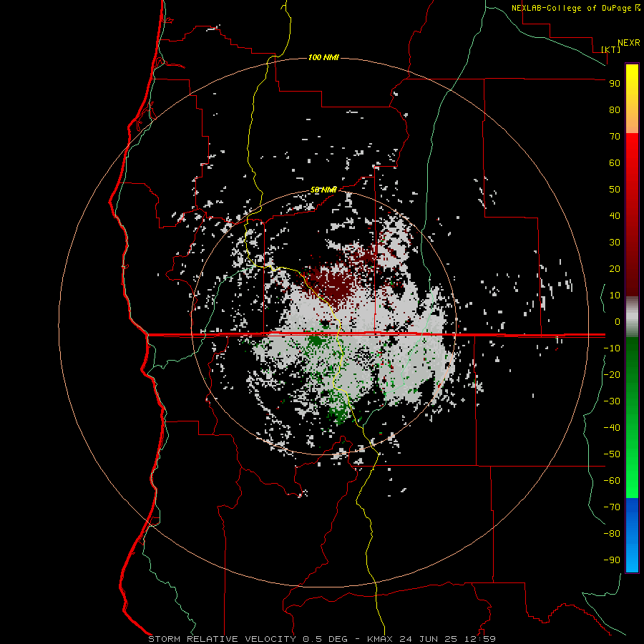Select the -10 value on the velocity scale
Image resolution: width=644 pixels, height=644 pixels.
tap(612, 348)
